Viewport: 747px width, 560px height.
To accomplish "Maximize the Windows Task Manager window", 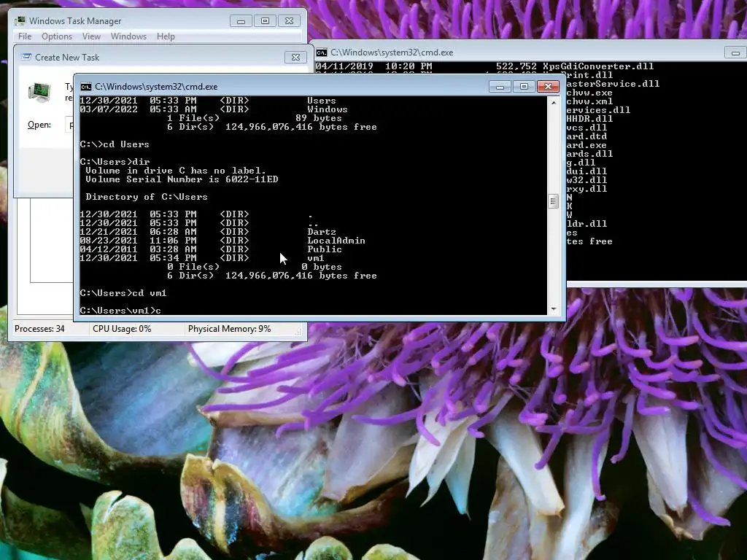I will [x=266, y=21].
